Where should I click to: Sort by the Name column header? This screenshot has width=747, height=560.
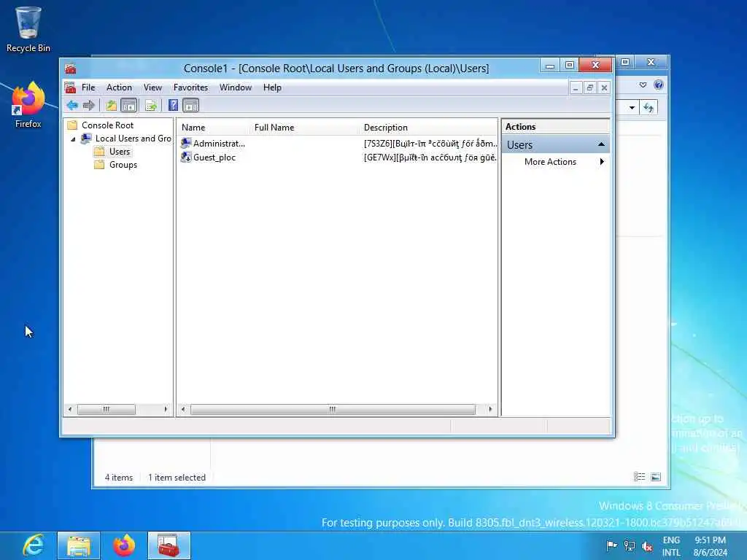214,128
